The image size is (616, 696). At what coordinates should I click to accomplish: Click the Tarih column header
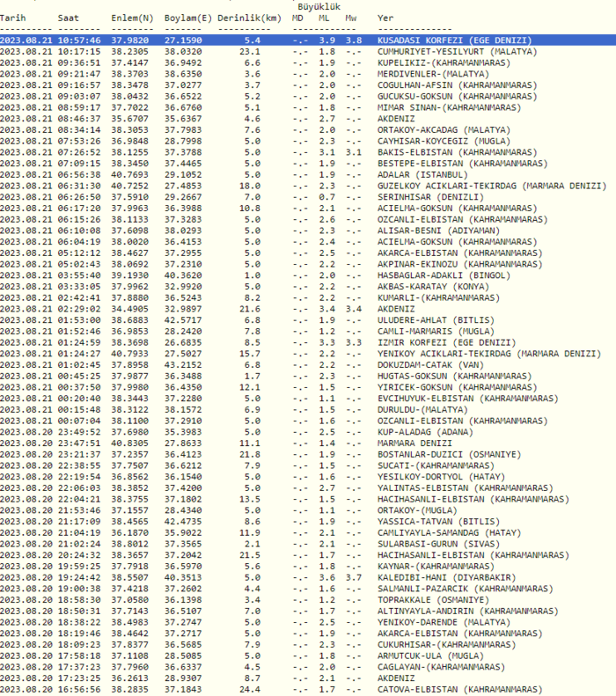14,17
